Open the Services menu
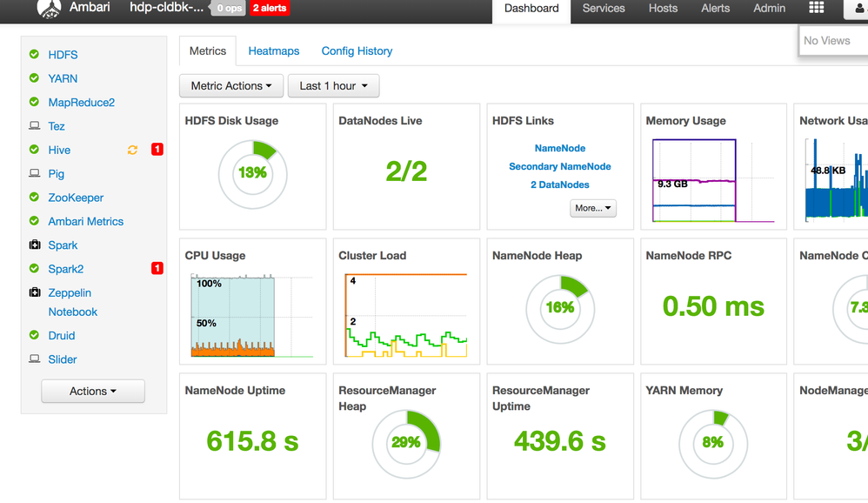Viewport: 868px width, 503px height. coord(604,9)
